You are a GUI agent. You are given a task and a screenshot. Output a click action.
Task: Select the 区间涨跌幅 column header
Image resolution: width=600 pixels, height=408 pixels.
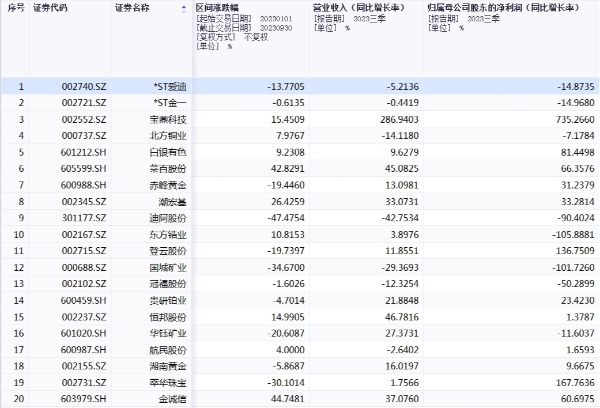(217, 8)
